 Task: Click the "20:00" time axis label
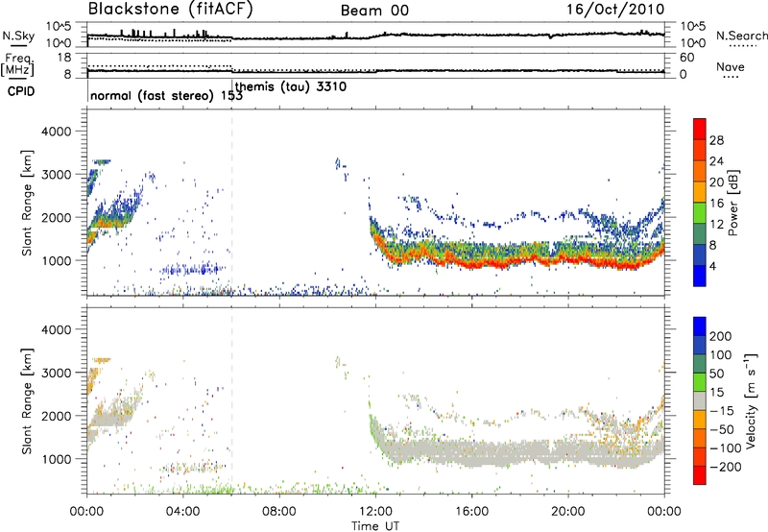[x=568, y=512]
